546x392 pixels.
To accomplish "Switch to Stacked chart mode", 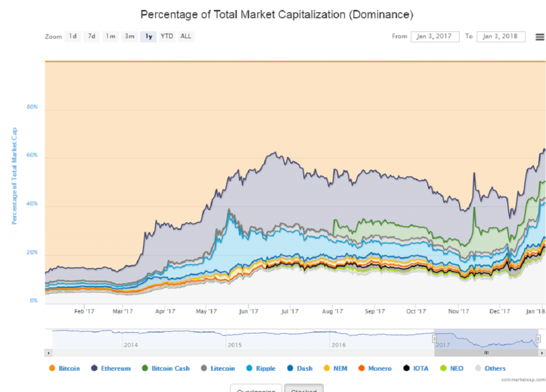I will pos(303,388).
